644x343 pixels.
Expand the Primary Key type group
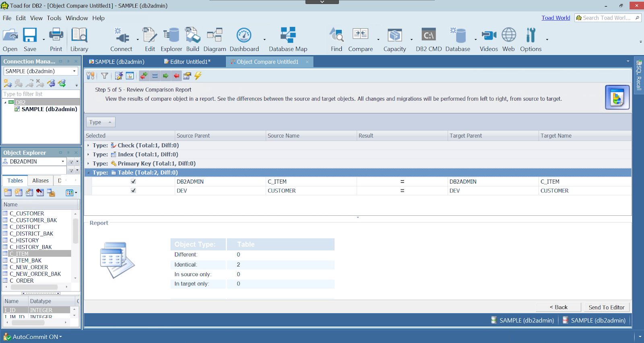[x=88, y=163]
